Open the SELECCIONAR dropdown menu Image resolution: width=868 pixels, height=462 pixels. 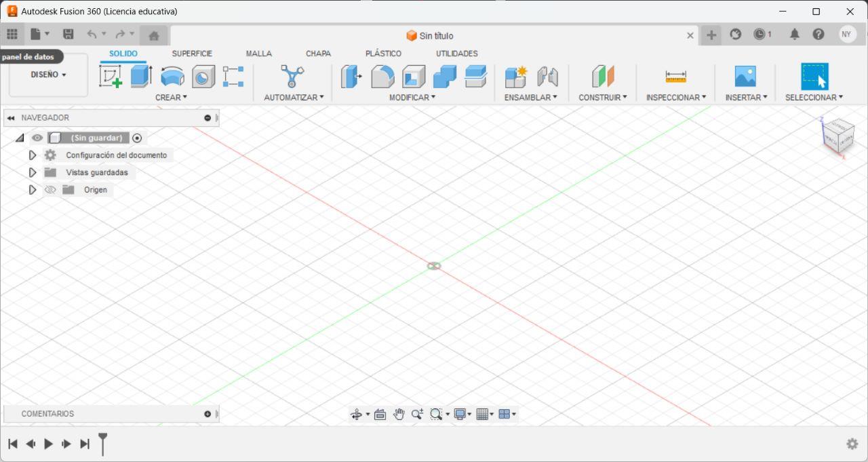click(x=814, y=98)
